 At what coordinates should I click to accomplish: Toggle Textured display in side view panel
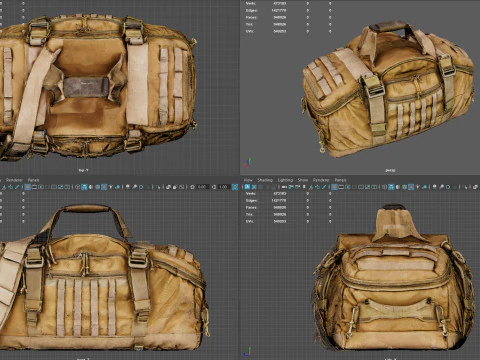pyautogui.click(x=411, y=187)
